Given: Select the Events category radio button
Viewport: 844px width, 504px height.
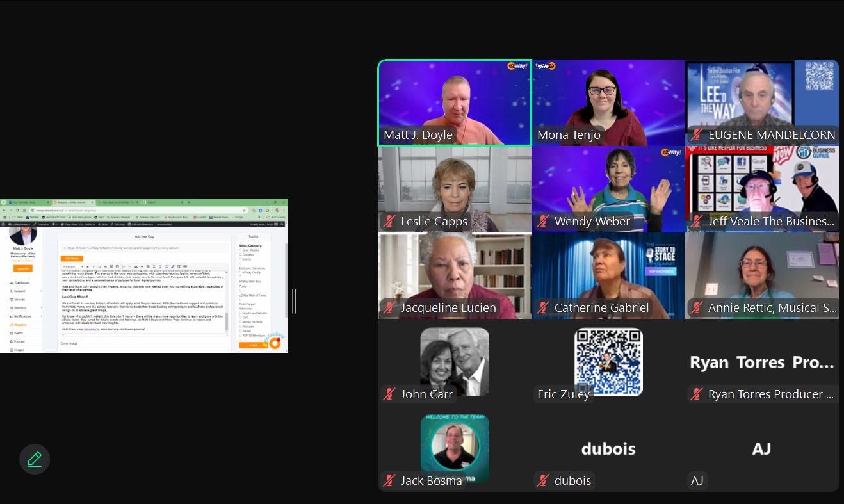Looking at the screenshot, I should [x=240, y=259].
